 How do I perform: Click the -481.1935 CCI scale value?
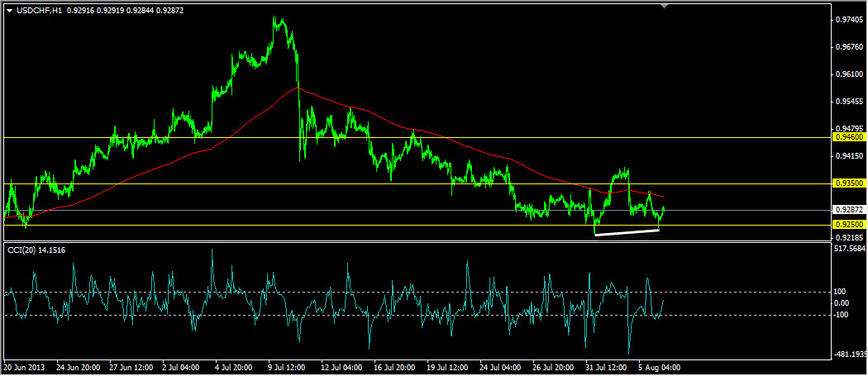851,354
